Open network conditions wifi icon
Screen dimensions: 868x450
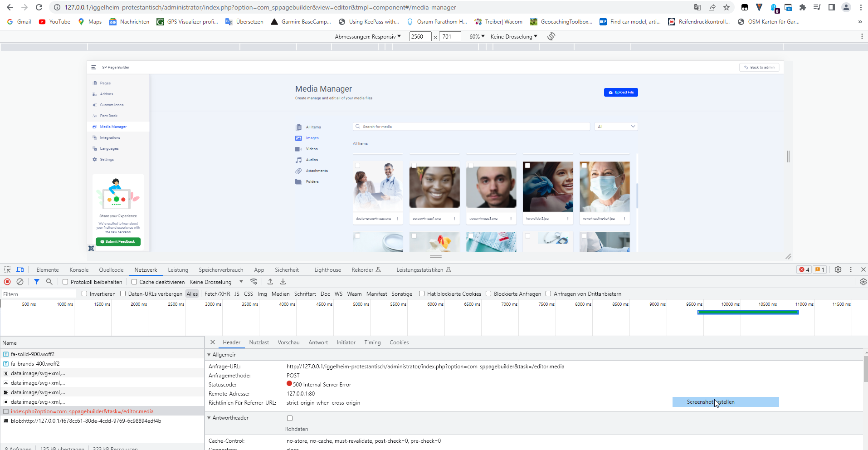pos(254,282)
